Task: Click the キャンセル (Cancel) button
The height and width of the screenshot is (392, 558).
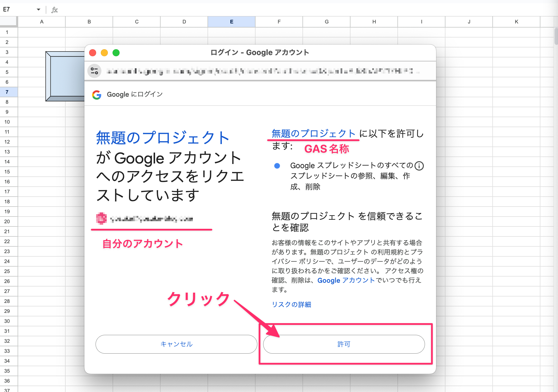Action: click(176, 344)
